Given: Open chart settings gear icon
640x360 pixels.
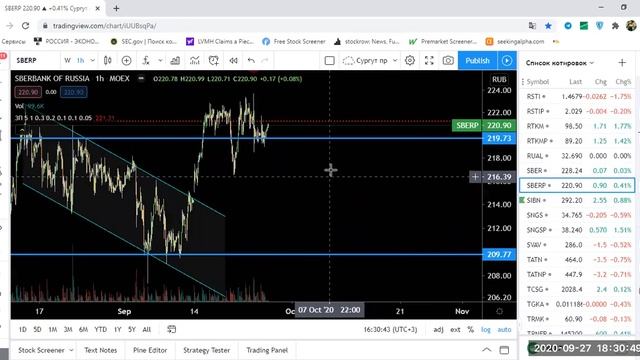Looking at the screenshot, I should (x=410, y=60).
